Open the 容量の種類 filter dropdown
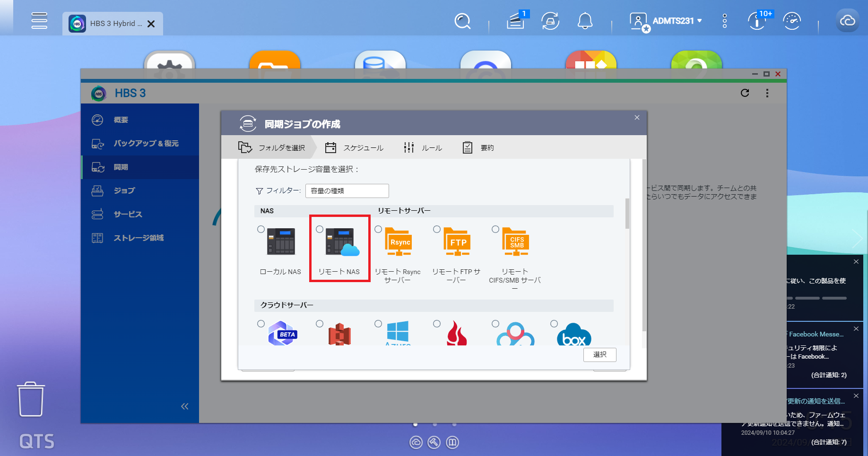 point(347,191)
